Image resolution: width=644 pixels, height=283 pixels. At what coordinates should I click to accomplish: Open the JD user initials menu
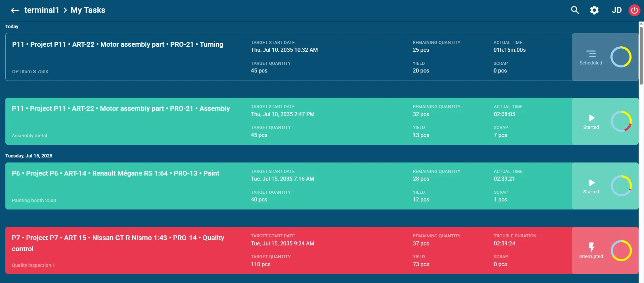[x=616, y=10]
